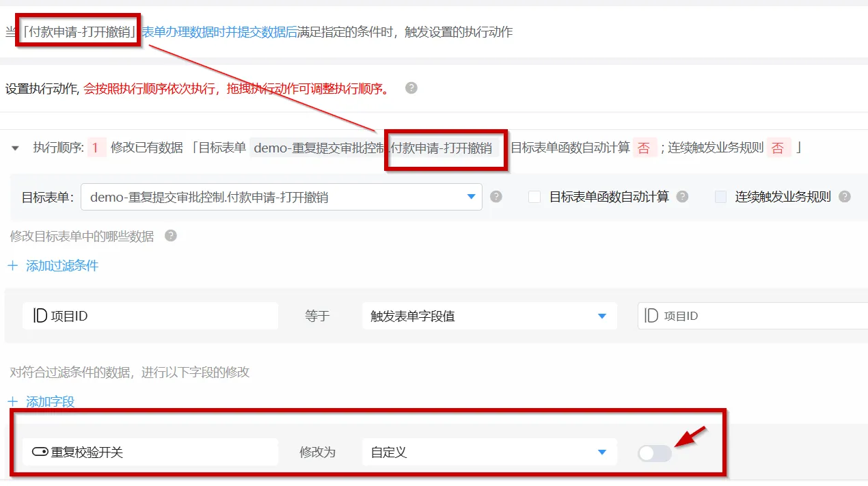Click help icon after 连续触发业务规则 checkbox
The height and width of the screenshot is (486, 868).
(845, 197)
